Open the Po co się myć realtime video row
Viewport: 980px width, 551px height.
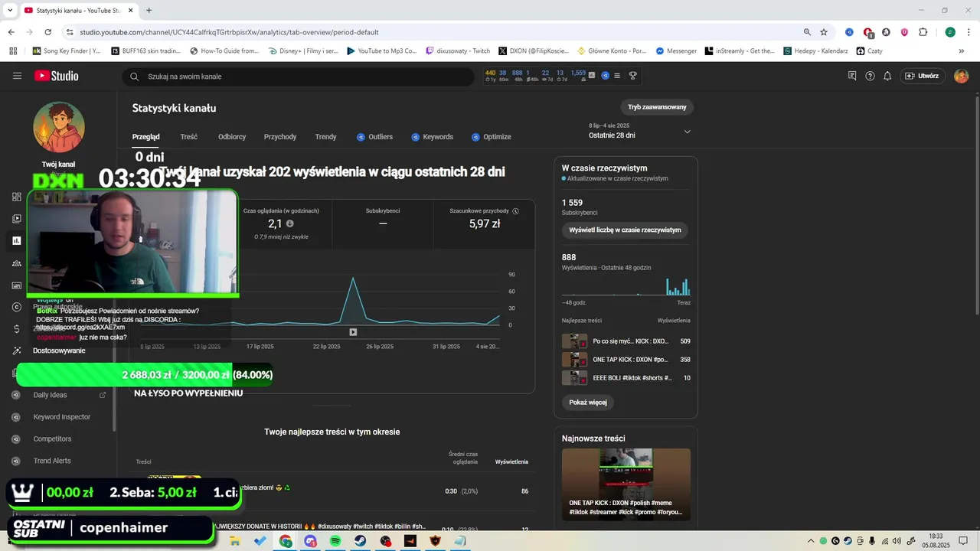point(626,341)
